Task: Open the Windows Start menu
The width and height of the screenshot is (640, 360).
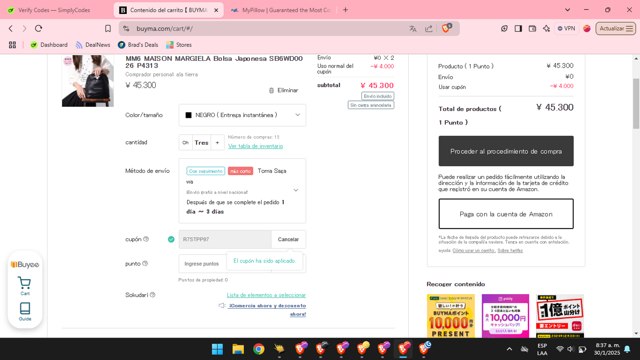Action: point(218,349)
